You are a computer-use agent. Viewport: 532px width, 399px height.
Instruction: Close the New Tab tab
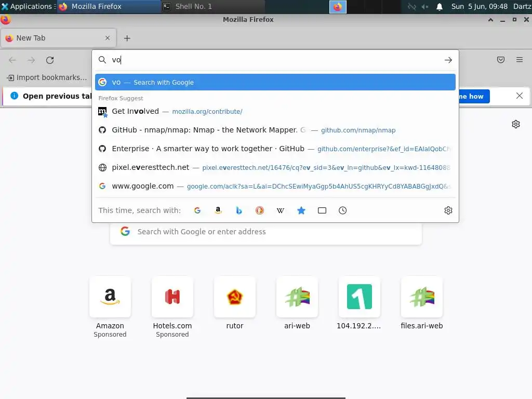coord(108,38)
